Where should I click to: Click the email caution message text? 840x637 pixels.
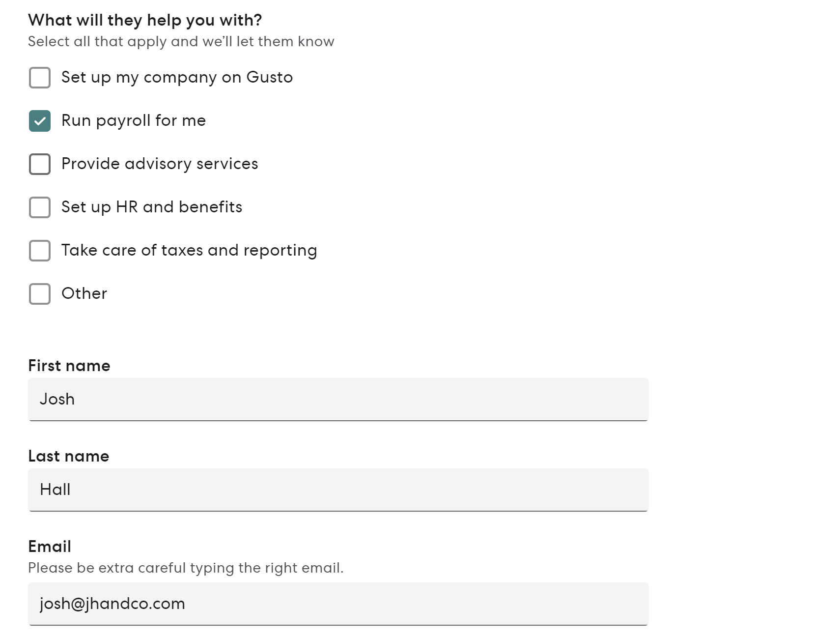tap(186, 568)
